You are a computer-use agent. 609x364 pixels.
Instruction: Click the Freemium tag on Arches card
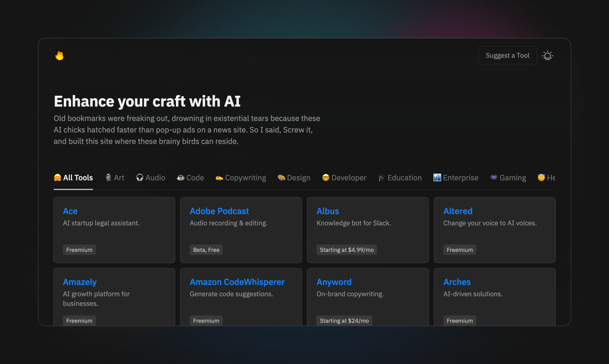click(460, 321)
